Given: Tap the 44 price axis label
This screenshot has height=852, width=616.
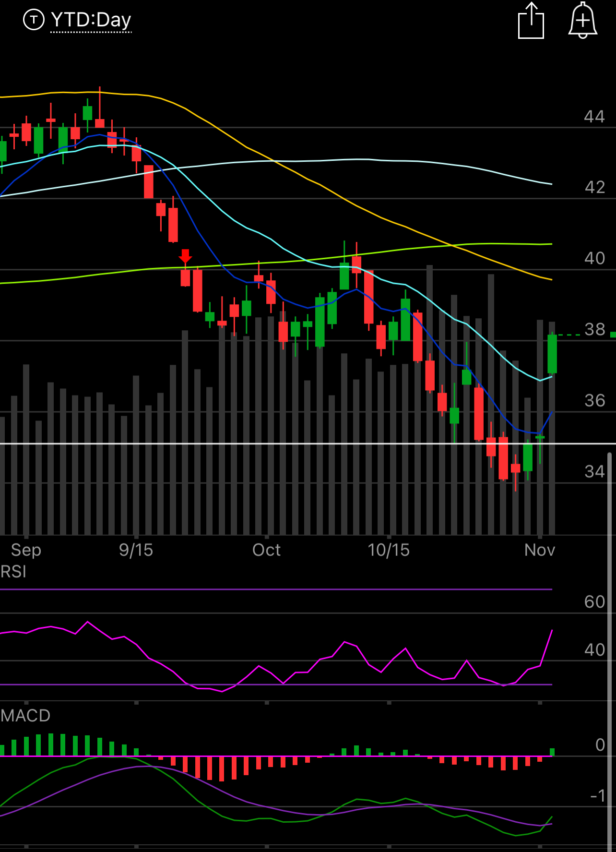Looking at the screenshot, I should (594, 117).
